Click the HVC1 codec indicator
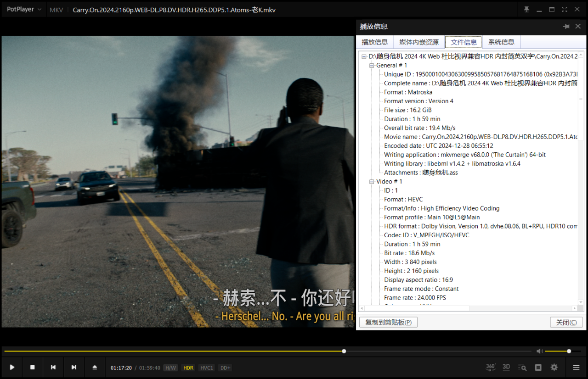 point(207,368)
